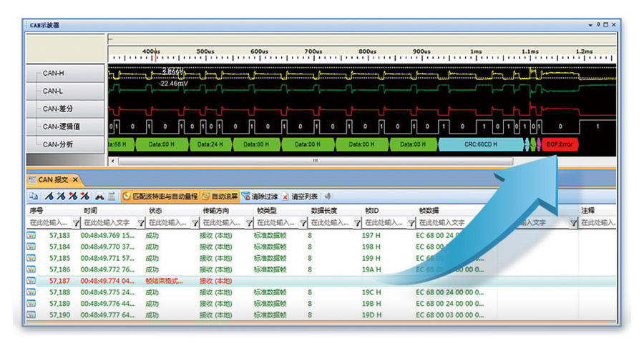Image resolution: width=644 pixels, height=343 pixels.
Task: Click the calculator icon beside the binoculars
Action: point(112,196)
